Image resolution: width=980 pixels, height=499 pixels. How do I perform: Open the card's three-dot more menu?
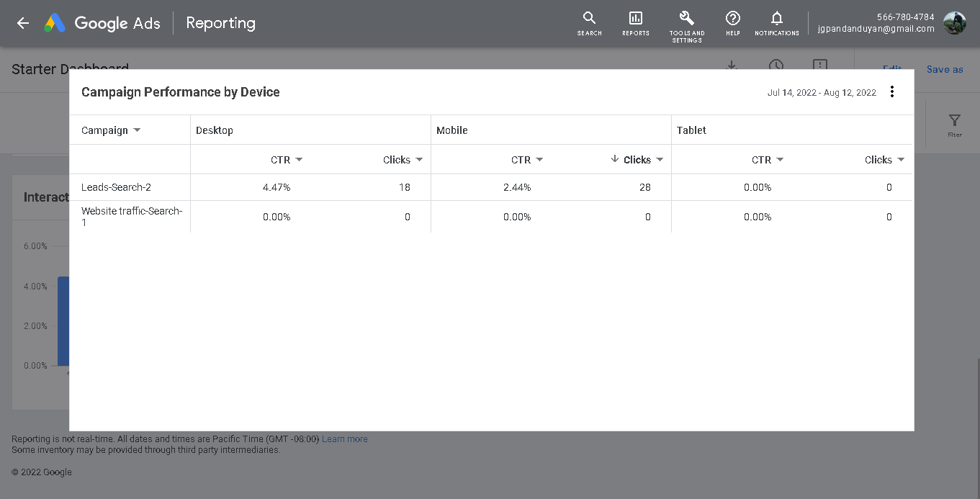coord(892,91)
